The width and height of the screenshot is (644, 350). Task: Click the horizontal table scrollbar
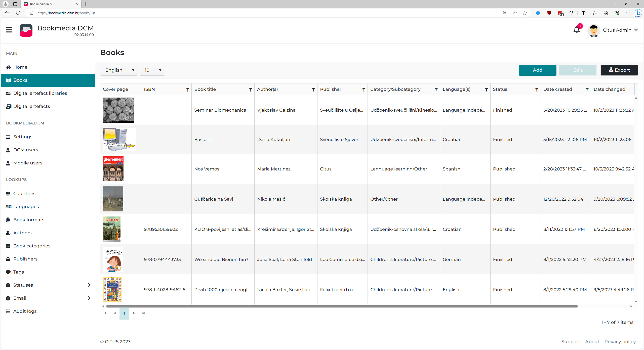(x=342, y=306)
